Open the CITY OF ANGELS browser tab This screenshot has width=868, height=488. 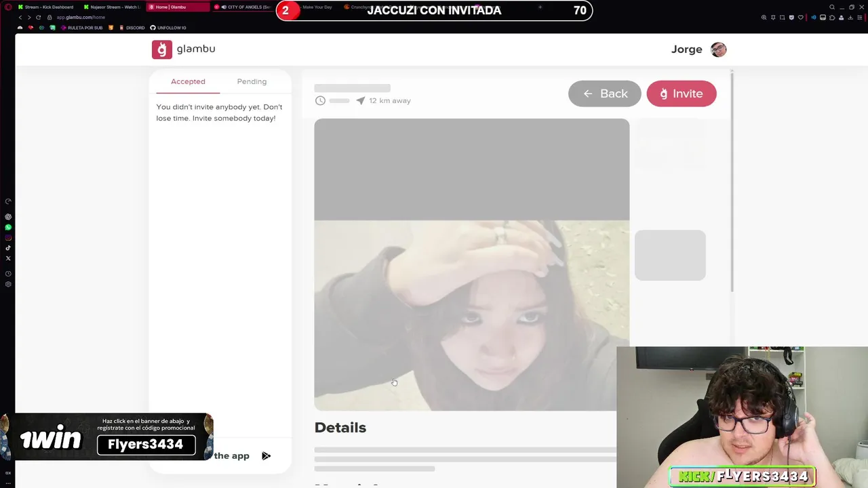(243, 7)
